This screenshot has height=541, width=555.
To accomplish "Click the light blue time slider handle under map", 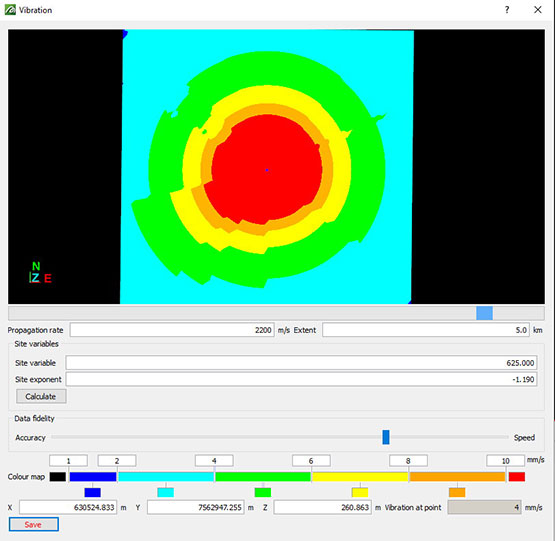I will point(484,313).
